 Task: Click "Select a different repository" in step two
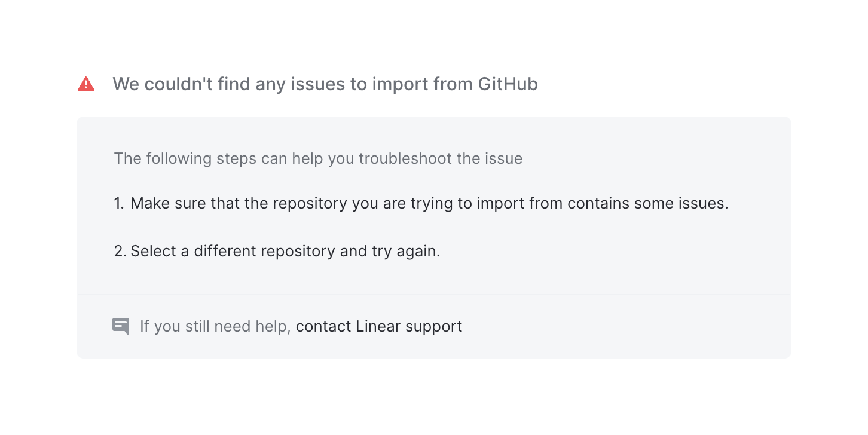[x=233, y=251]
